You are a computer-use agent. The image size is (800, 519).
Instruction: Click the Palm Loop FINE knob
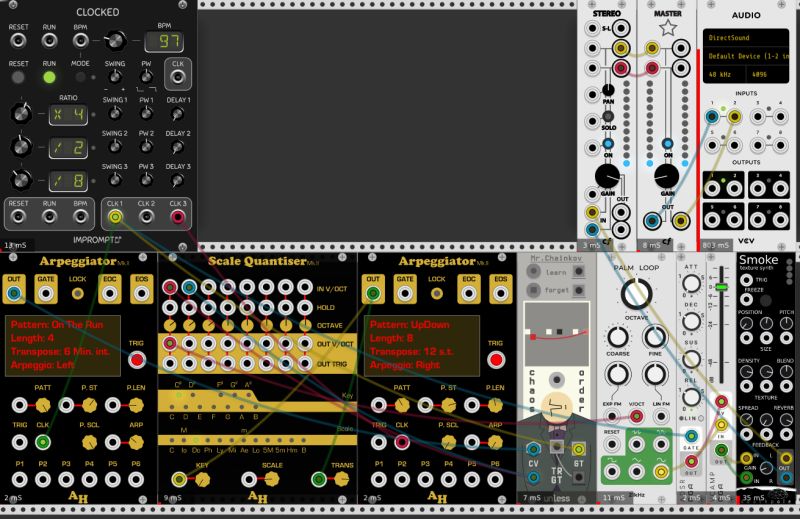pyautogui.click(x=655, y=337)
